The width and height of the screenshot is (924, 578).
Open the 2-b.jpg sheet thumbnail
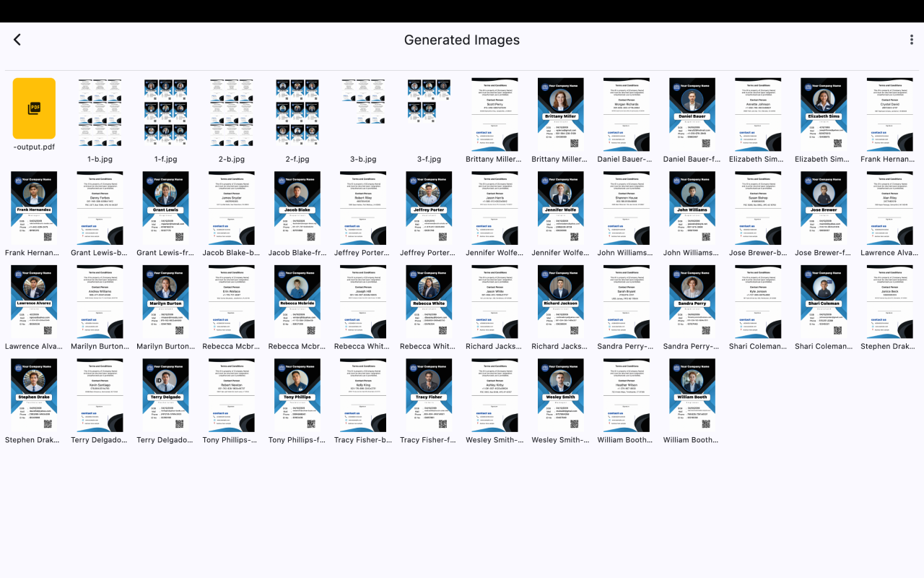pyautogui.click(x=232, y=113)
